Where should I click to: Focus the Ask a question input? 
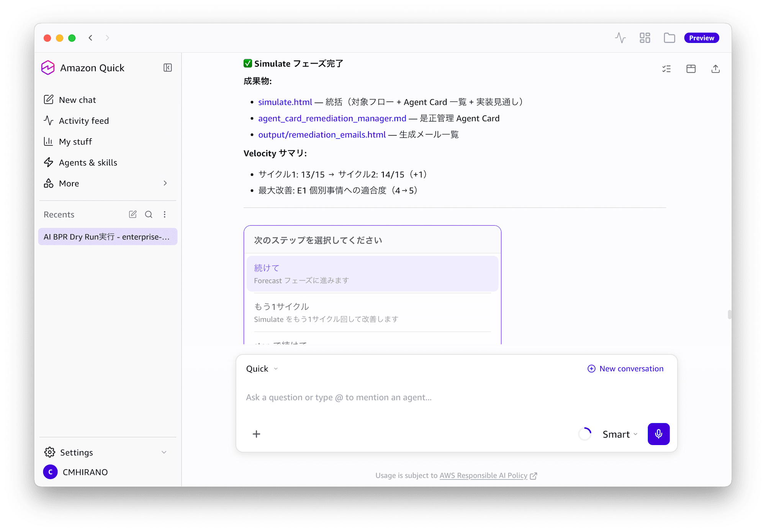pos(456,398)
